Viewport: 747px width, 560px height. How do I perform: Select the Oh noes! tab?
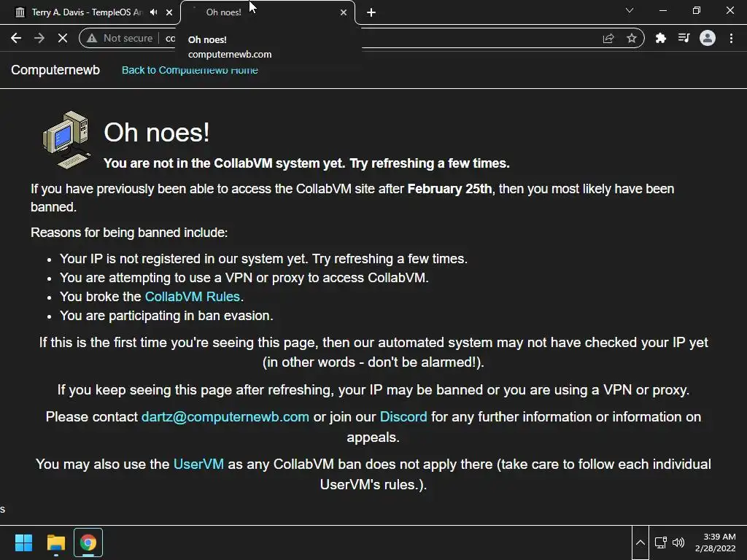point(268,12)
